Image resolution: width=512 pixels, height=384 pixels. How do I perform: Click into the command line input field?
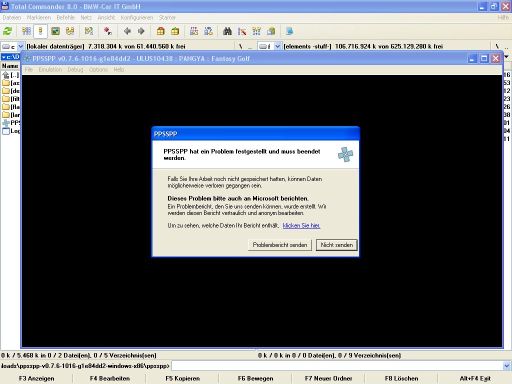coord(337,366)
